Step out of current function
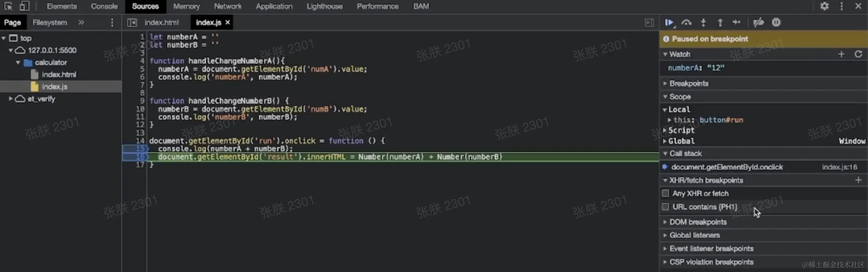Image resolution: width=868 pixels, height=272 pixels. [x=720, y=23]
